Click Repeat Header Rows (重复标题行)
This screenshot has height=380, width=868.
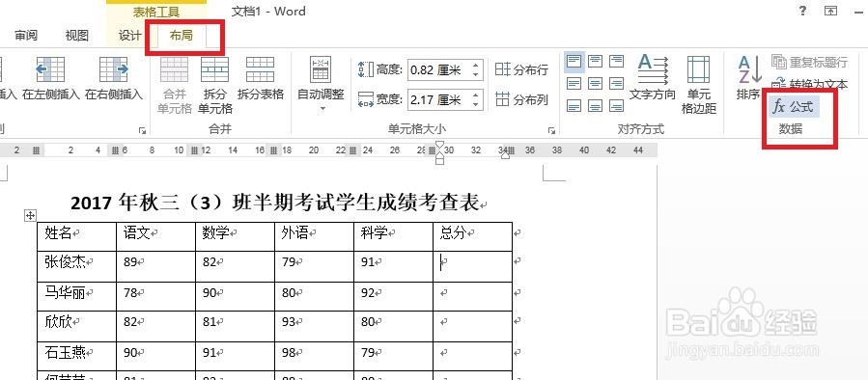[809, 62]
